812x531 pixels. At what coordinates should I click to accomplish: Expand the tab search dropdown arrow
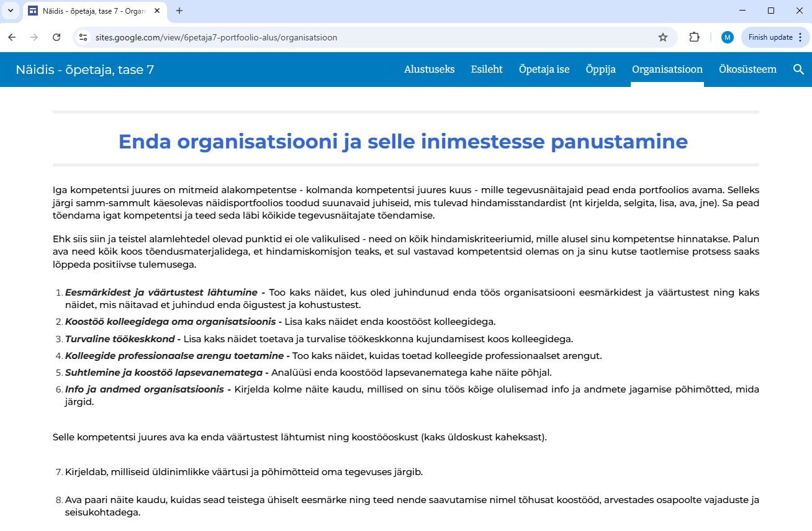click(11, 11)
